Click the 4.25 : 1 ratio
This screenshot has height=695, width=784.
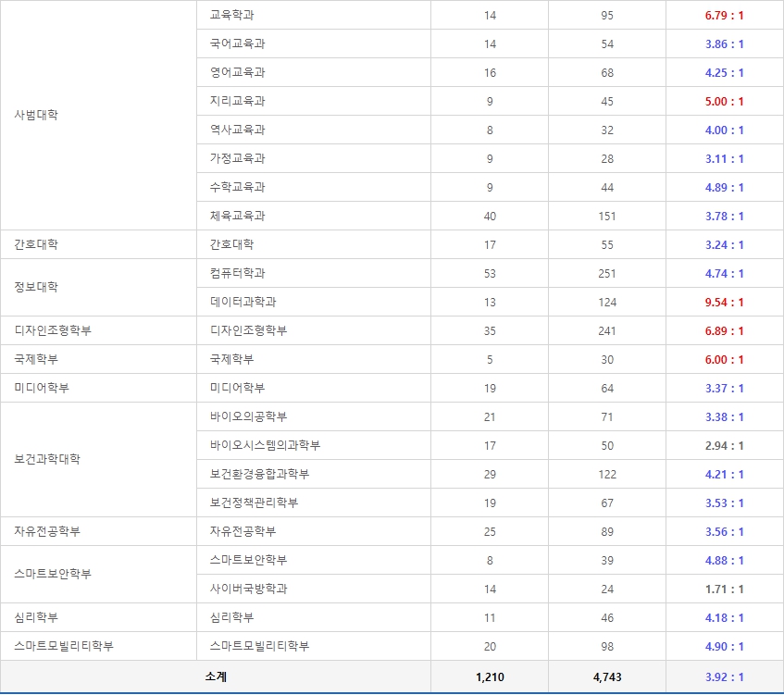(x=724, y=73)
